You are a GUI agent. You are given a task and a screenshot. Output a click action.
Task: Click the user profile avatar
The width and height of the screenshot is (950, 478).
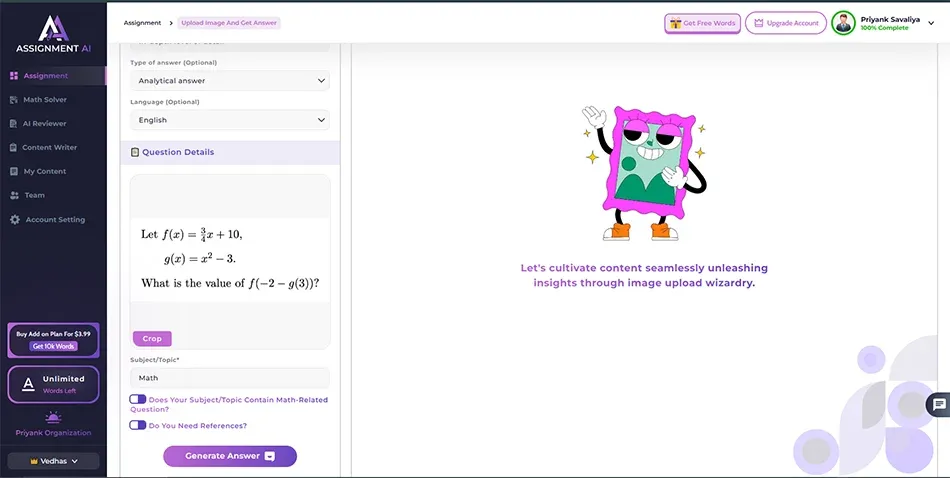click(843, 23)
